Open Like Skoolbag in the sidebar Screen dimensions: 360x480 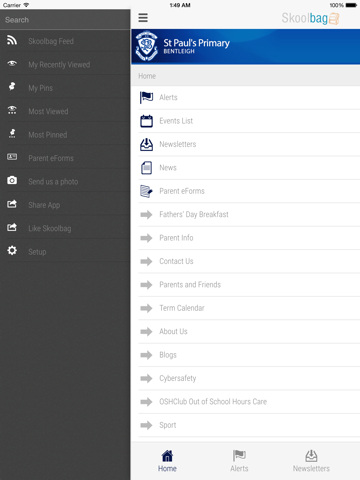65,228
